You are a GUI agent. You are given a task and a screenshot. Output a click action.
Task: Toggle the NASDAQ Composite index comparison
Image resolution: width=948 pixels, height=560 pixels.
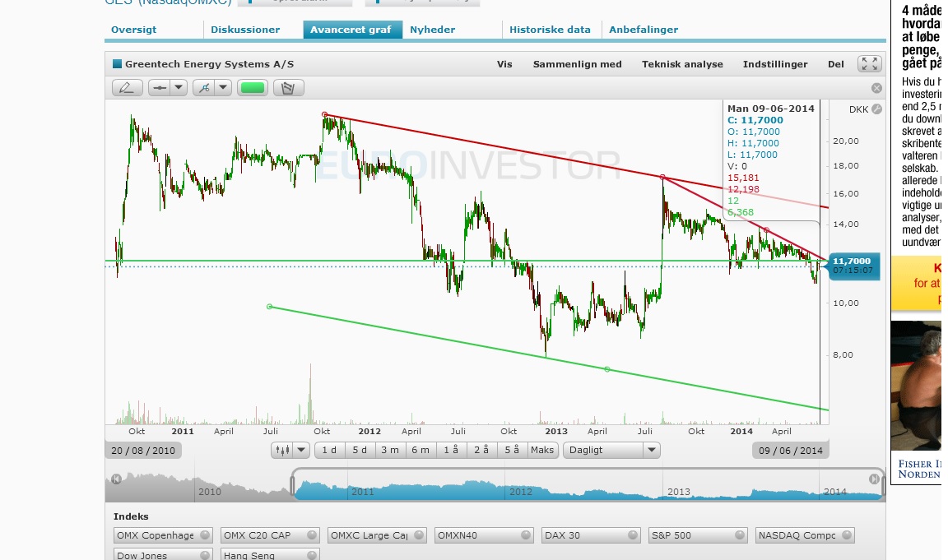click(x=806, y=535)
